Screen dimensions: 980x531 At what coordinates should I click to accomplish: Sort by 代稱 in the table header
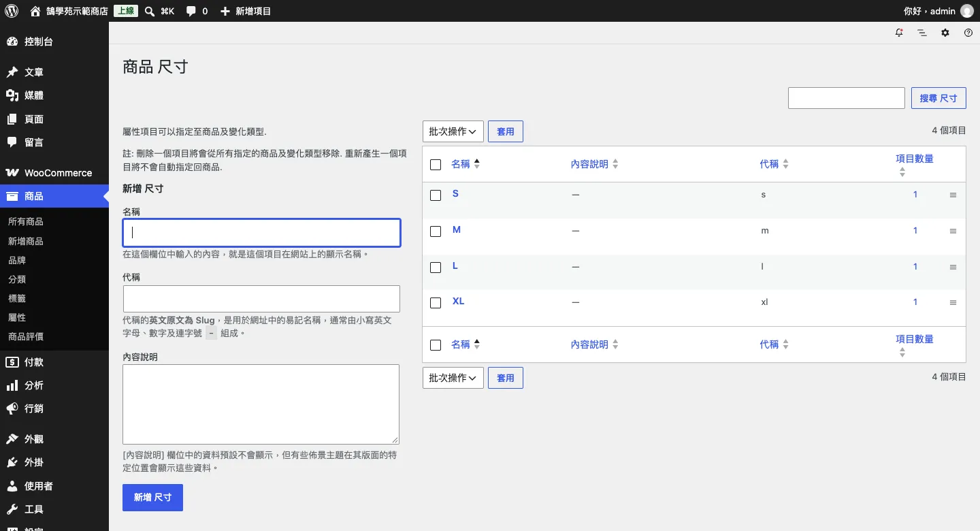774,164
